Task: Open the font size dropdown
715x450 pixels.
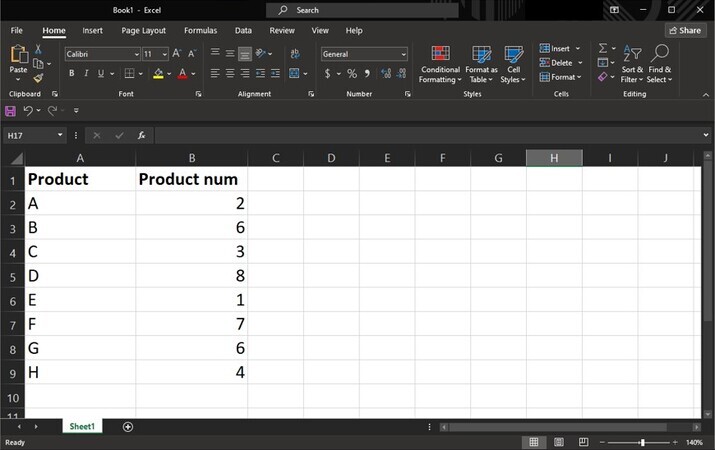Action: (165, 54)
